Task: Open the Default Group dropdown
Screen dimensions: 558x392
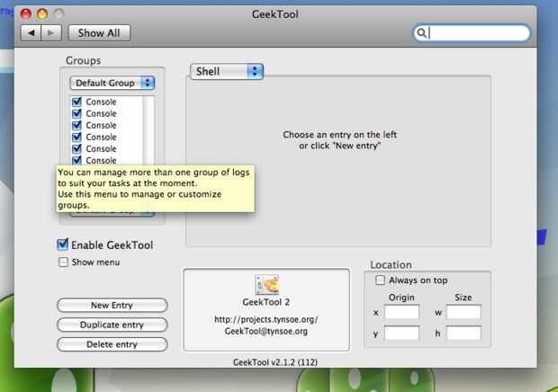Action: pos(112,83)
